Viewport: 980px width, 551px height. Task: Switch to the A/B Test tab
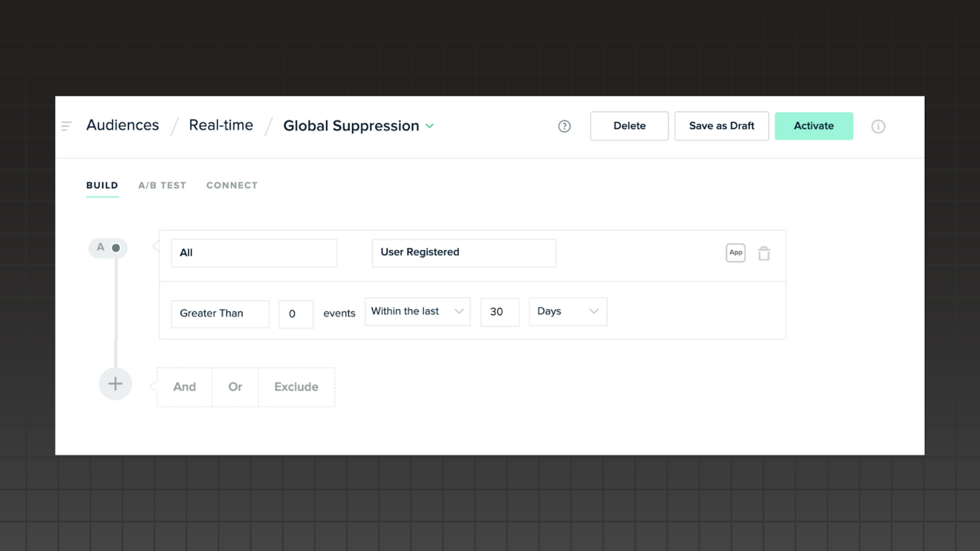pyautogui.click(x=162, y=185)
